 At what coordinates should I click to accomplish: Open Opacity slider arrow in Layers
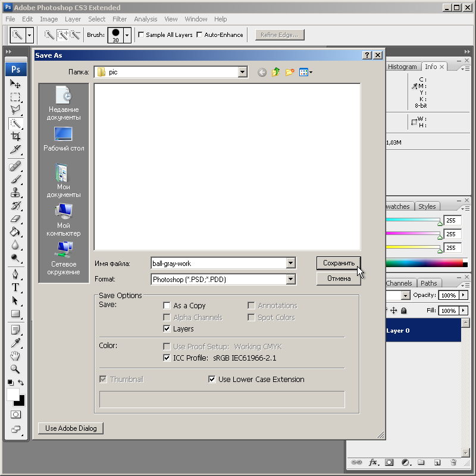pos(464,295)
